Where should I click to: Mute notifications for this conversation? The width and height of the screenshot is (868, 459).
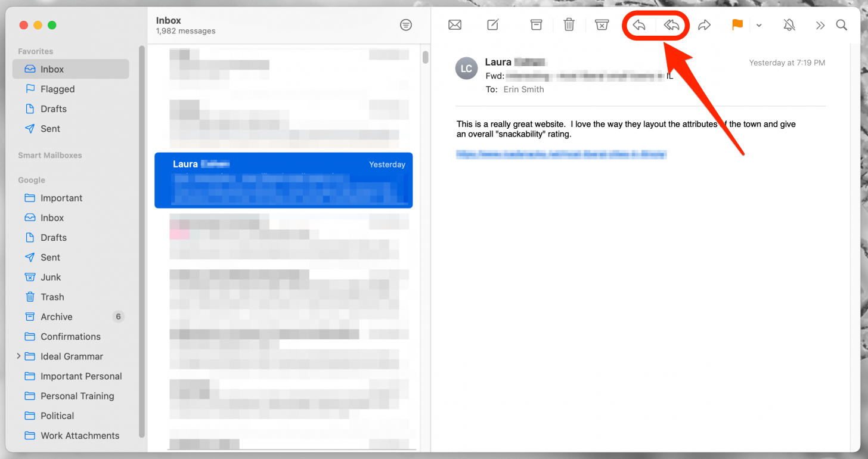pos(789,25)
